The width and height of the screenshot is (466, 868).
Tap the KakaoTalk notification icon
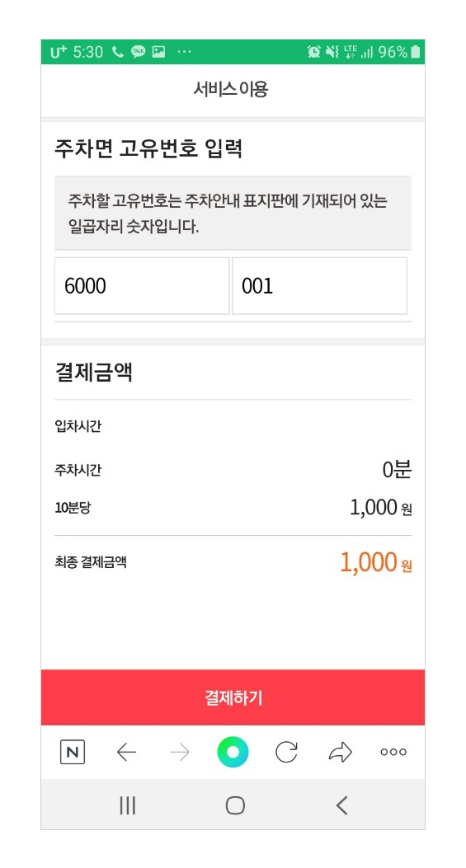pos(138,52)
